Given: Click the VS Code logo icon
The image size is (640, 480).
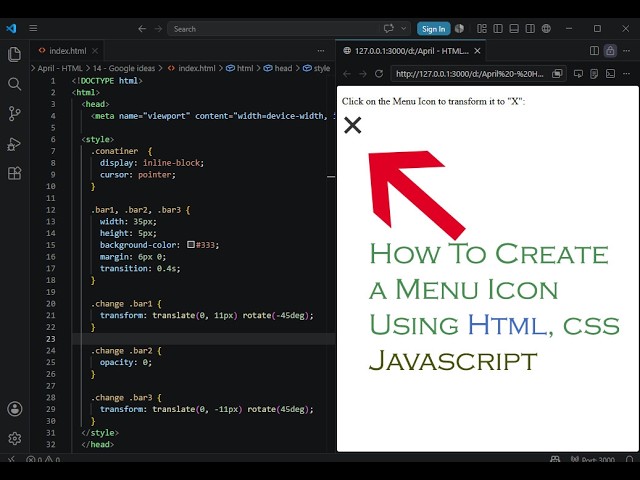Looking at the screenshot, I should click(11, 28).
